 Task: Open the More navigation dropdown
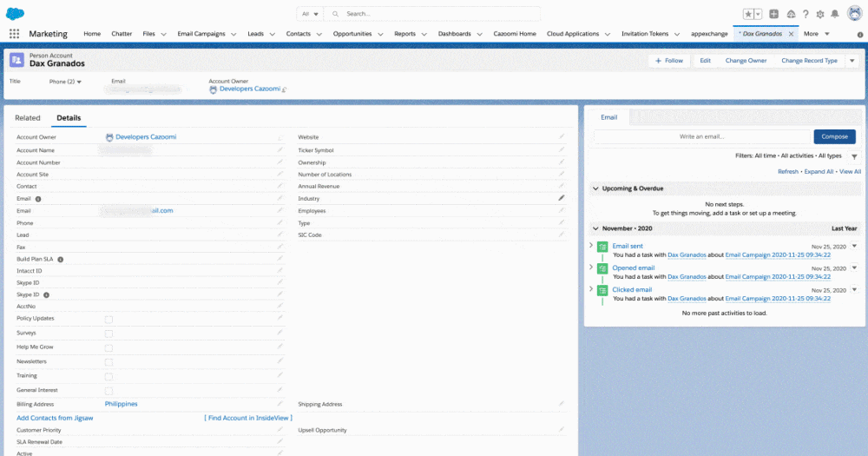click(x=817, y=34)
